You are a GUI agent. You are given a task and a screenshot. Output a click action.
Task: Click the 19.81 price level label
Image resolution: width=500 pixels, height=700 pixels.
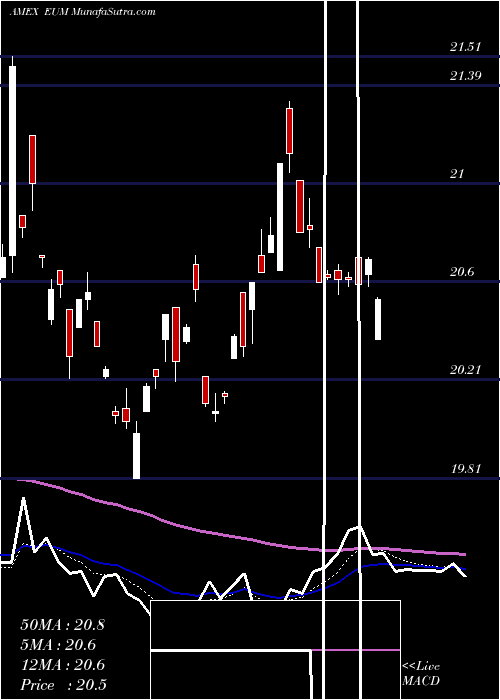[x=465, y=469]
